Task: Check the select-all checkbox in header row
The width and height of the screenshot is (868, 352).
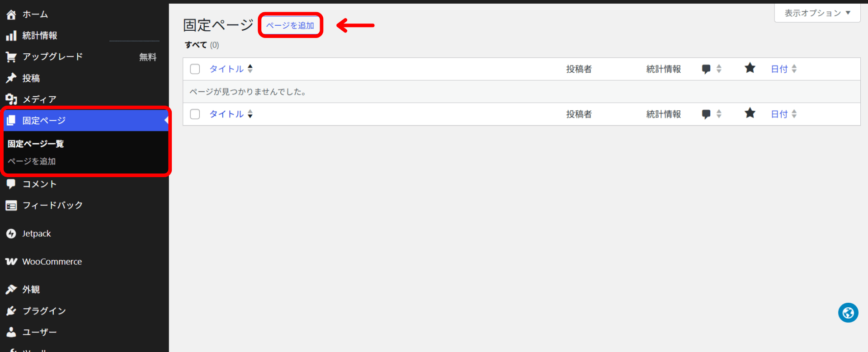Action: (195, 69)
